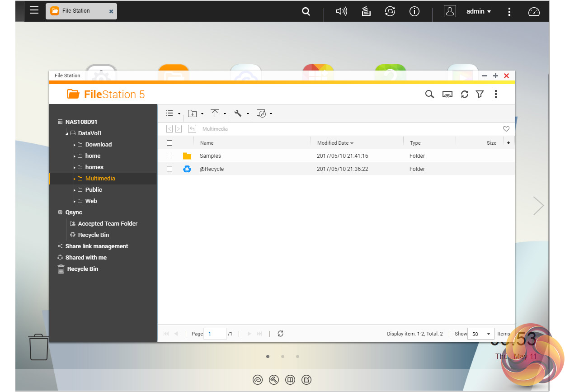Go to the third desktop page dot
The height and width of the screenshot is (392, 565).
[x=297, y=356]
